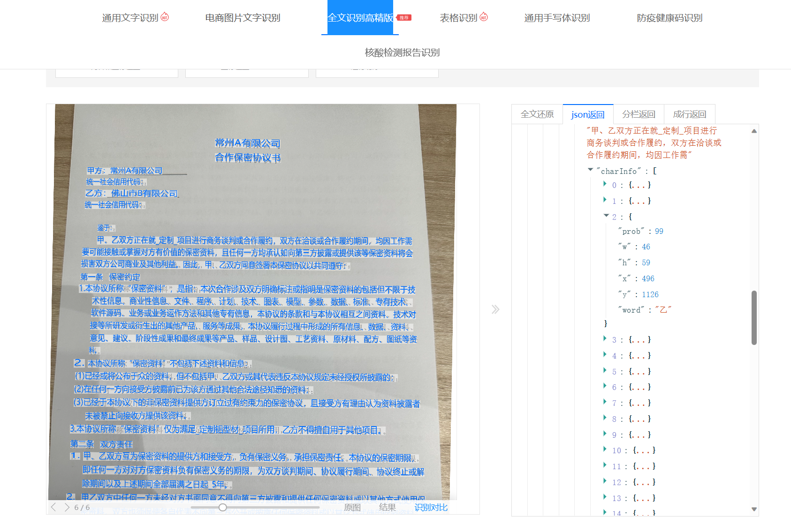Image resolution: width=791 pixels, height=532 pixels.
Task: Expand charInfo item 1
Action: (605, 200)
